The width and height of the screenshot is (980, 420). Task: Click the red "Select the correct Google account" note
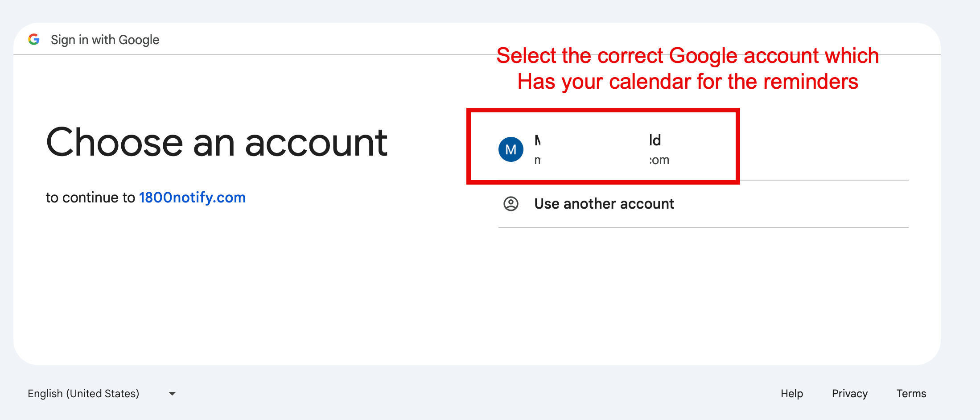[688, 56]
